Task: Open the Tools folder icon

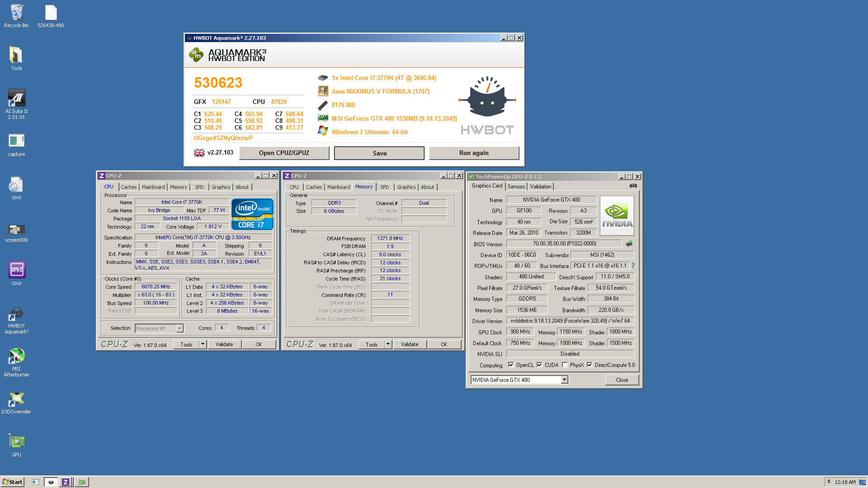Action: point(16,59)
